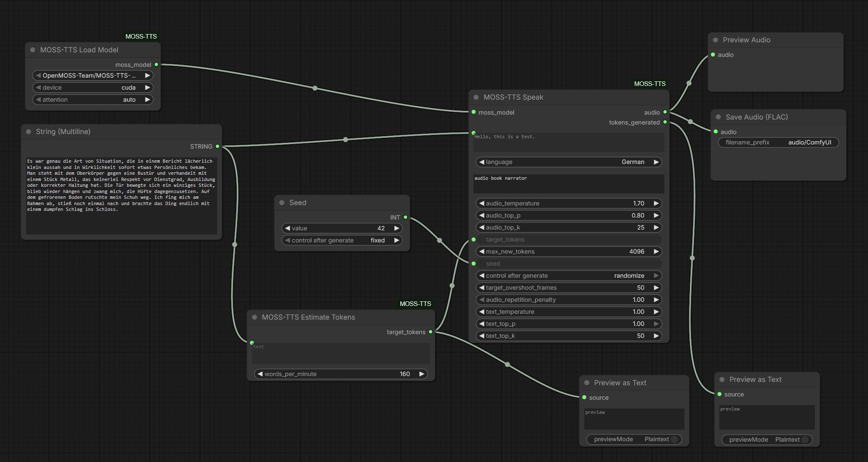
Task: Click link midpoint dot between String and Speak text
Action: (x=346, y=139)
